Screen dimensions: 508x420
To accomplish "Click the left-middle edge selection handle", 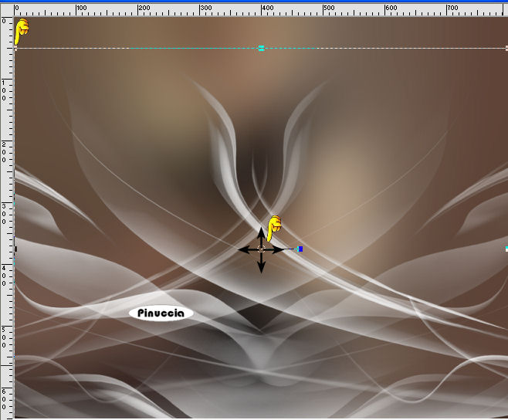I will click(x=15, y=249).
